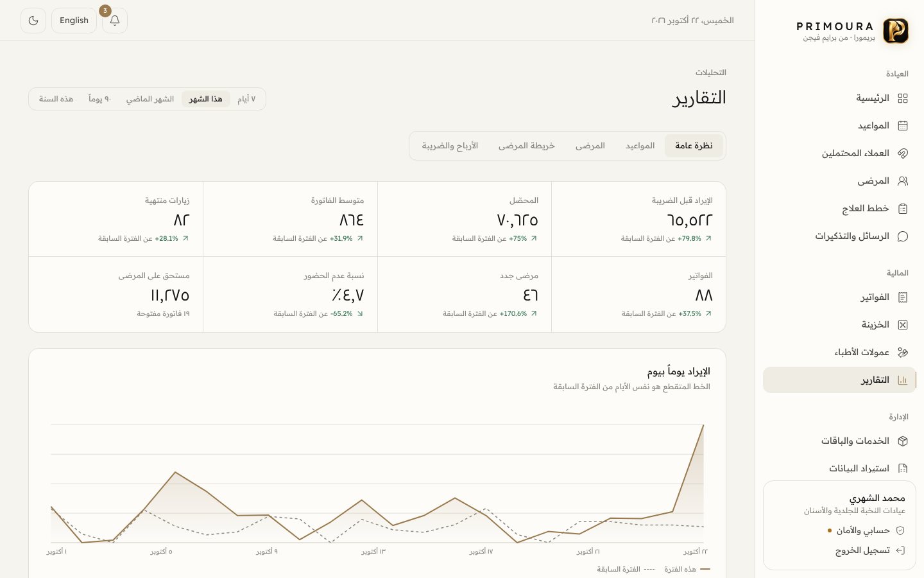Open الرسائل والتذكيرات chat bubble icon
The height and width of the screenshot is (578, 924).
click(903, 236)
